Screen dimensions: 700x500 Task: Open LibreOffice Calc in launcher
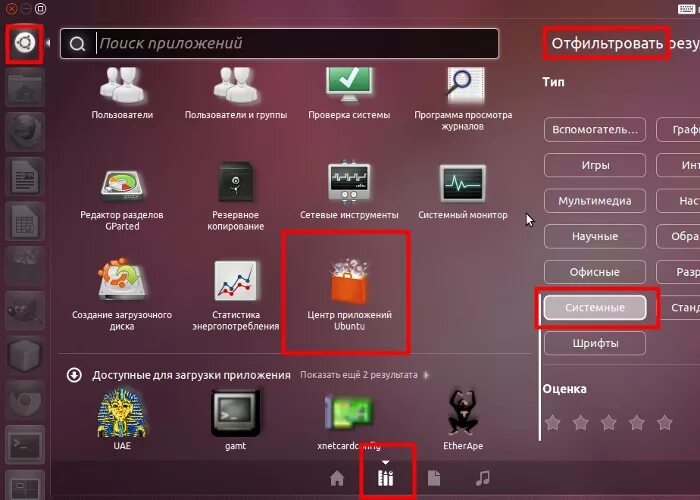pyautogui.click(x=25, y=221)
